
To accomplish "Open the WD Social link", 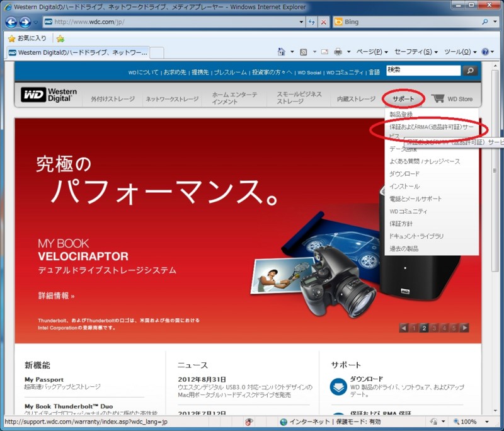I will click(x=309, y=72).
